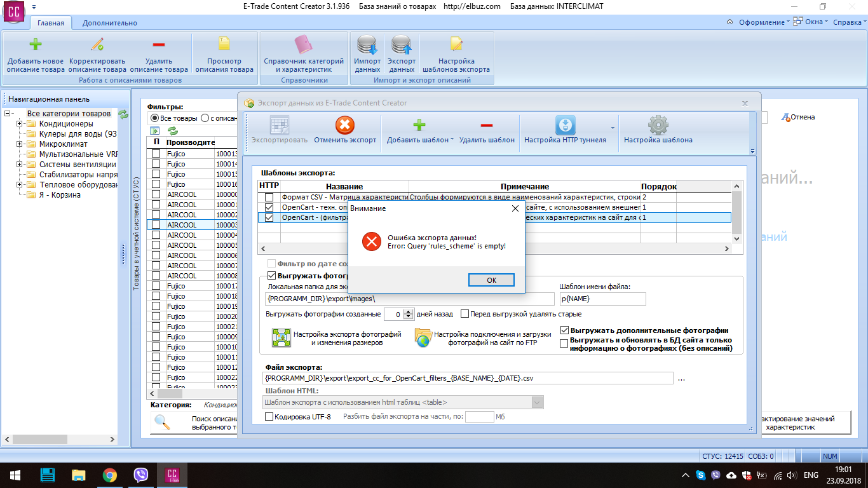Viewport: 868px width, 488px height.
Task: Open the HTML template dropdown
Action: click(537, 402)
